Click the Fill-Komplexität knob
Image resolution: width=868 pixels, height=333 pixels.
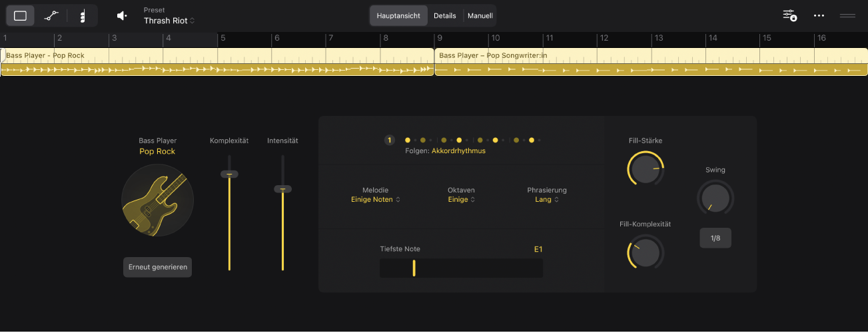click(646, 252)
